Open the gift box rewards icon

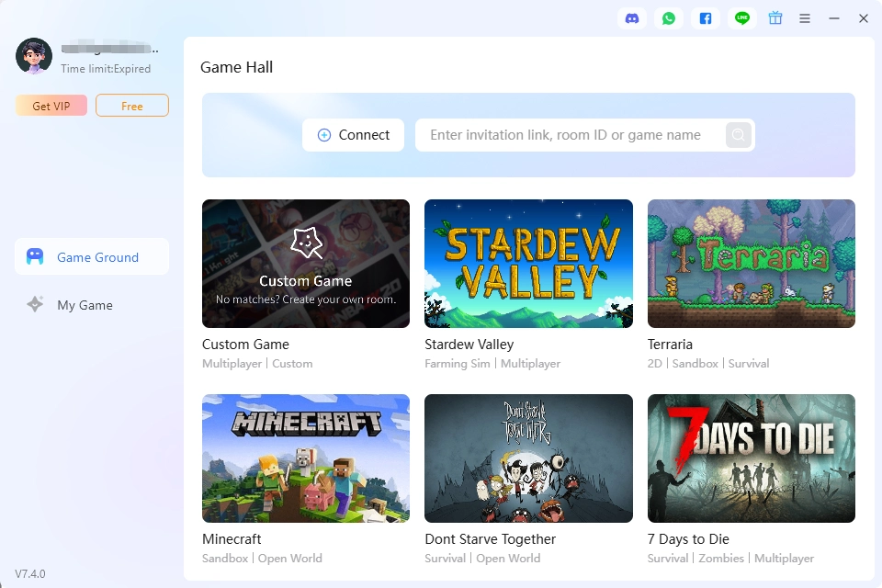pos(775,18)
